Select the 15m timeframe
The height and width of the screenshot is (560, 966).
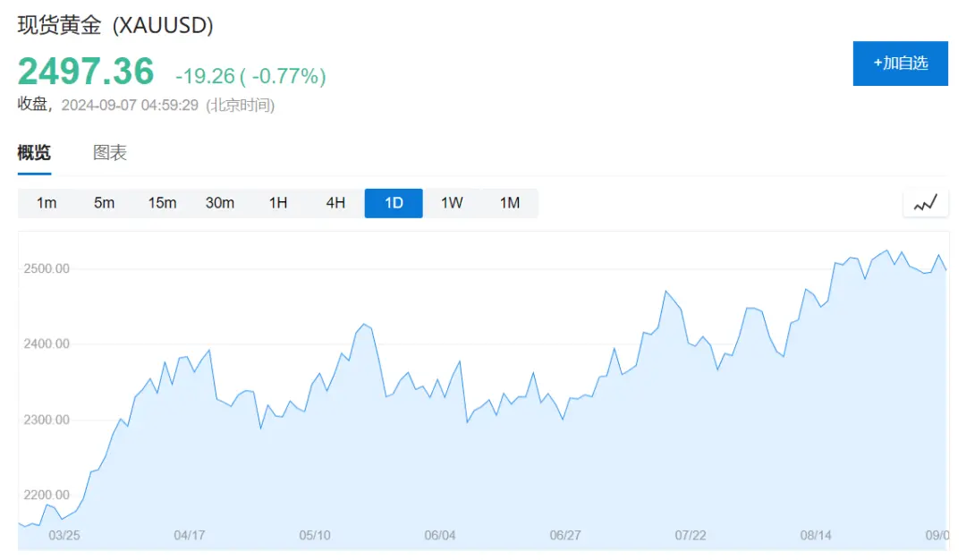click(x=162, y=203)
